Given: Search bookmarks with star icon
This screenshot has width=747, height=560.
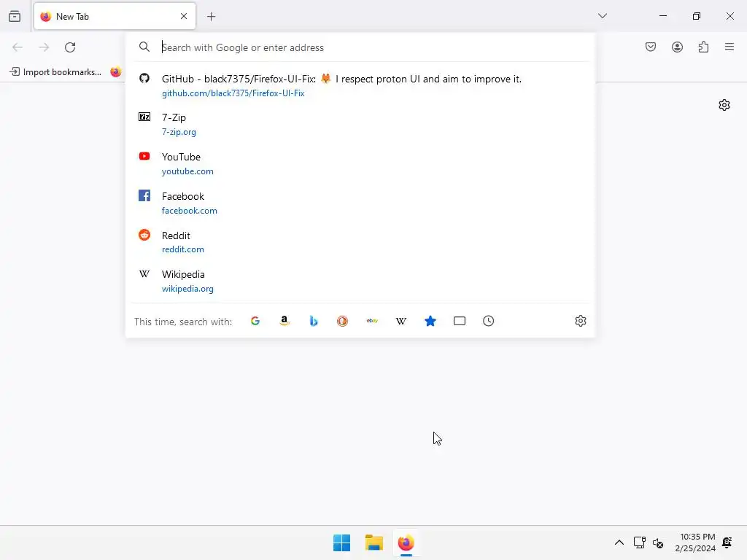Looking at the screenshot, I should pos(430,321).
